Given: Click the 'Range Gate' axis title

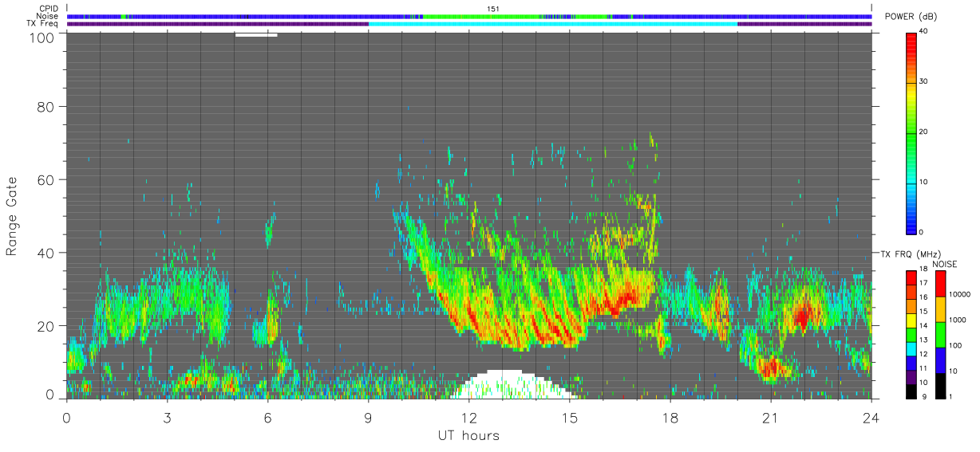Looking at the screenshot, I should point(12,217).
